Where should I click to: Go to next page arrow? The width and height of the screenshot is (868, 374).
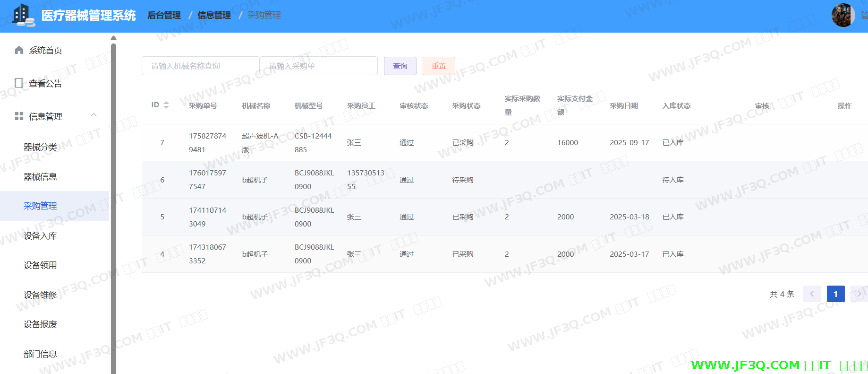point(859,294)
